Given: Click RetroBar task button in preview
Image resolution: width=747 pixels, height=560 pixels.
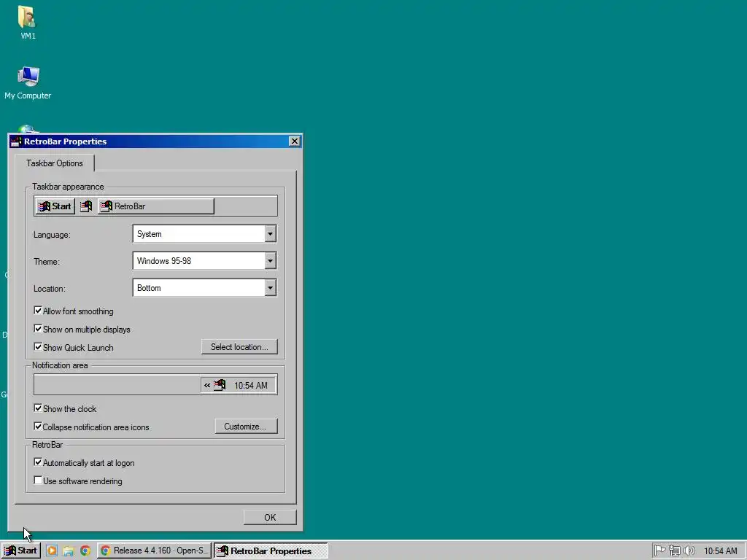Looking at the screenshot, I should pyautogui.click(x=156, y=206).
